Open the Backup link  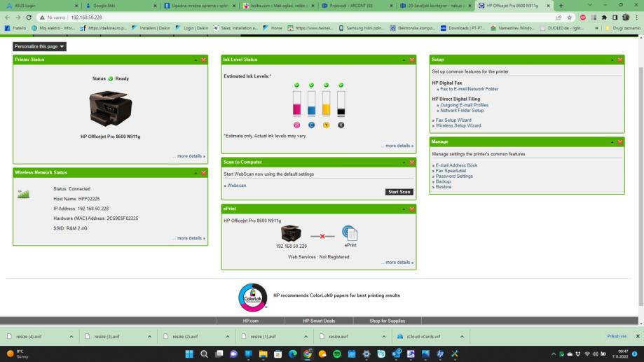[x=443, y=181]
